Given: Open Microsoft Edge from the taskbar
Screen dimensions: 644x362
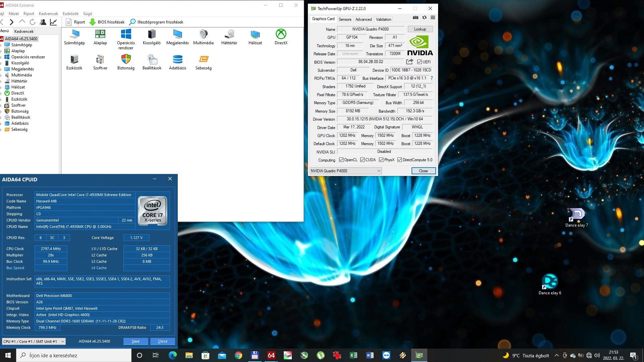Looking at the screenshot, I should [x=172, y=355].
